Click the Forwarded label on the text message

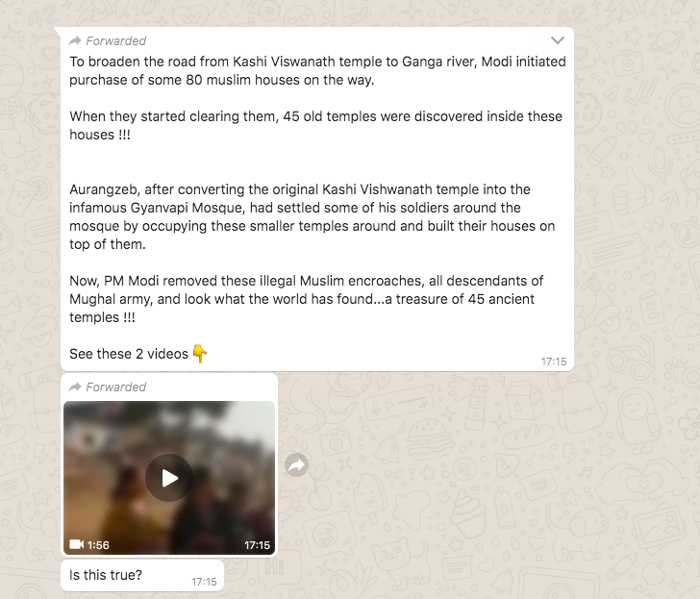pyautogui.click(x=115, y=41)
